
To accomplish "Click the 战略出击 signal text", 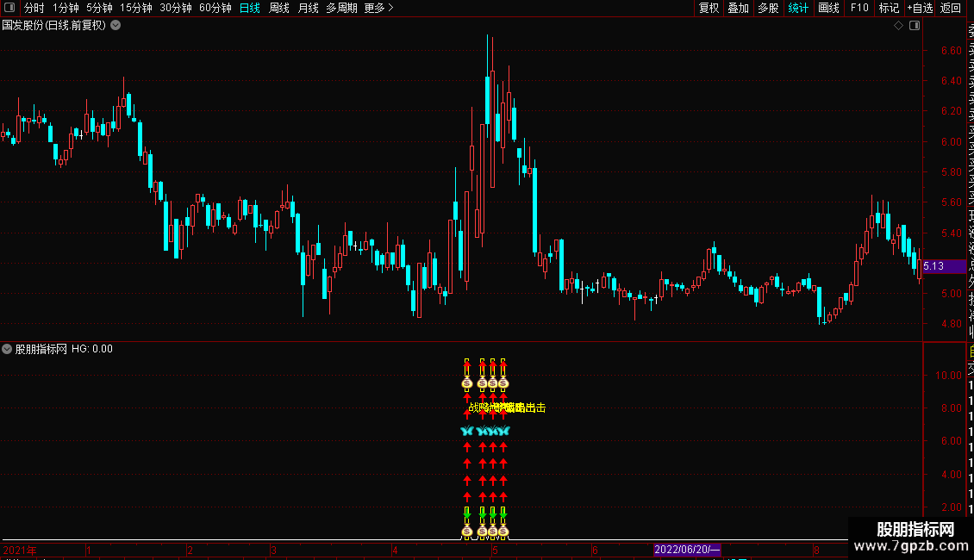I will click(x=507, y=408).
